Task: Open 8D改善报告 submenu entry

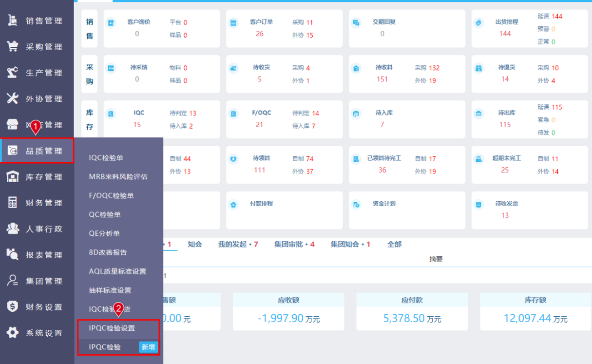Action: point(108,252)
